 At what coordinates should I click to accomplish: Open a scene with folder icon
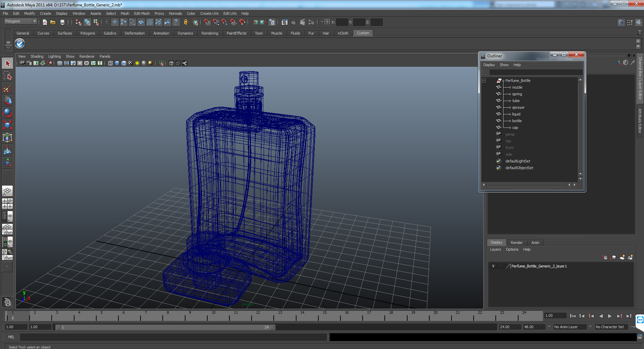53,22
